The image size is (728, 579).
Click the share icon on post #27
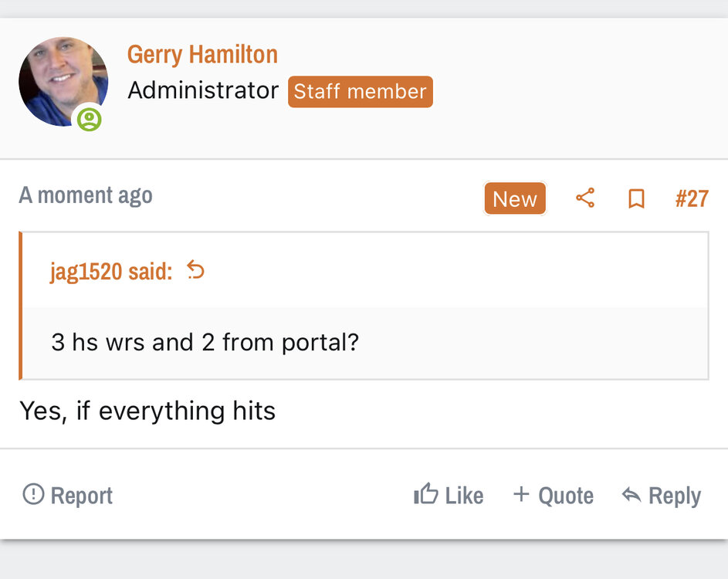pyautogui.click(x=585, y=198)
